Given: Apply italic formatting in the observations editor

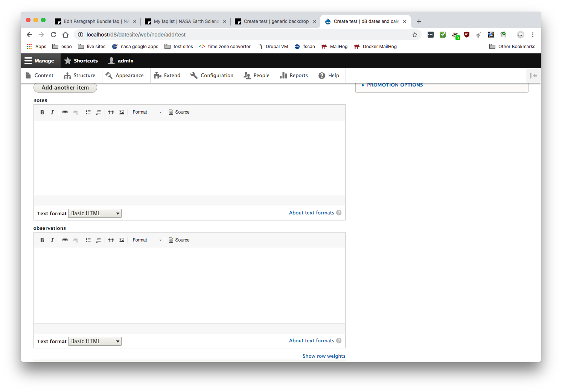Looking at the screenshot, I should point(52,240).
